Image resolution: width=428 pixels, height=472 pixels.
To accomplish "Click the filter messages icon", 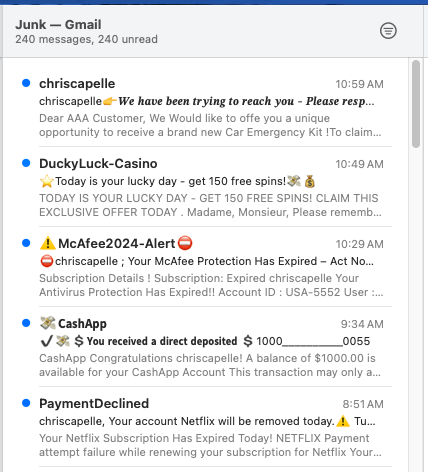I will [388, 31].
